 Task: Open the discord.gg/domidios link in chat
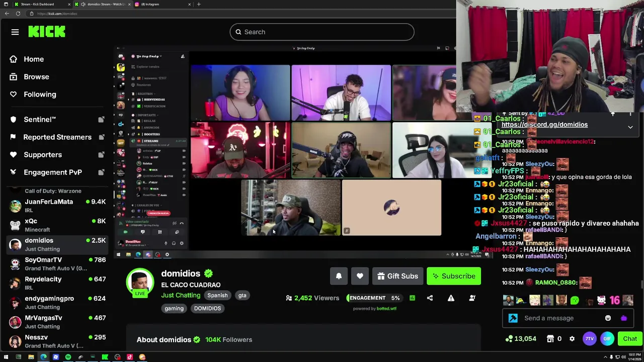coord(544,125)
